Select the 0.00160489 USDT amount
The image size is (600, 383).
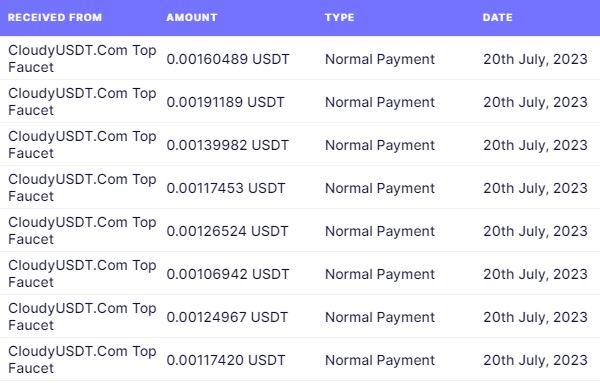(228, 59)
